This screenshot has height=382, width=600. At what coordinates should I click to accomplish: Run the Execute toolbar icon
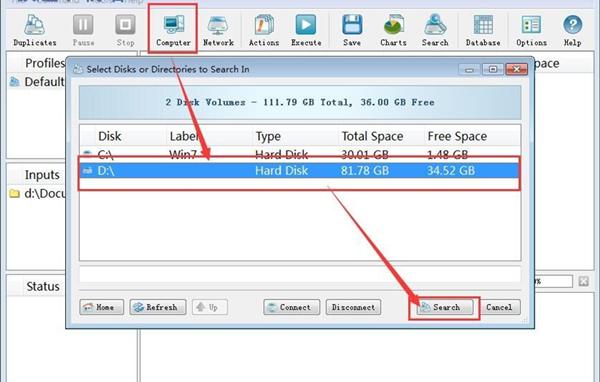coord(306,30)
